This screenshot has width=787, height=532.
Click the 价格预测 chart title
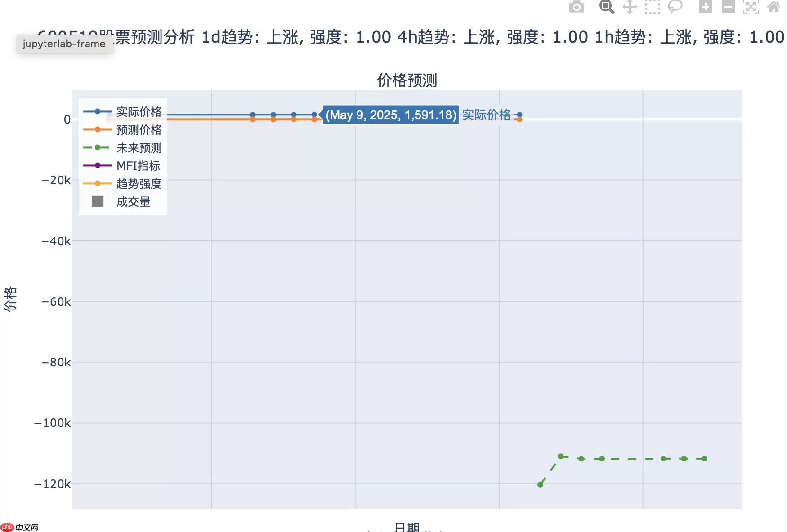(406, 80)
